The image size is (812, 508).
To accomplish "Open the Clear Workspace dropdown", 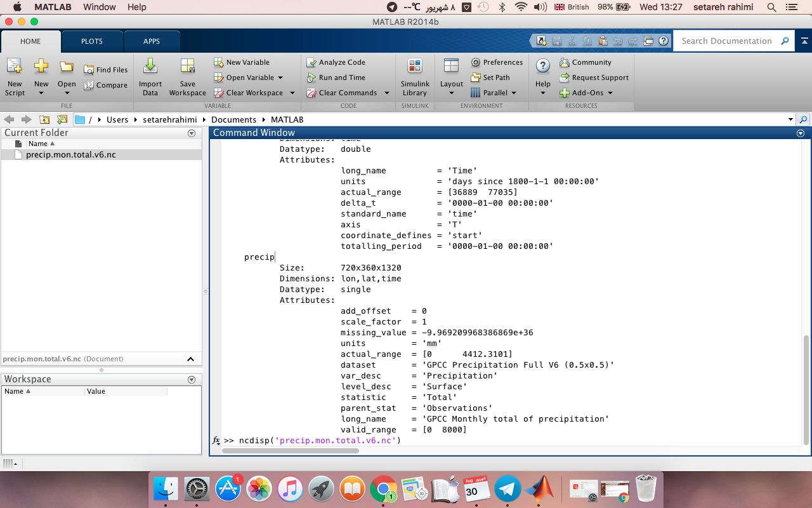I will pyautogui.click(x=292, y=93).
